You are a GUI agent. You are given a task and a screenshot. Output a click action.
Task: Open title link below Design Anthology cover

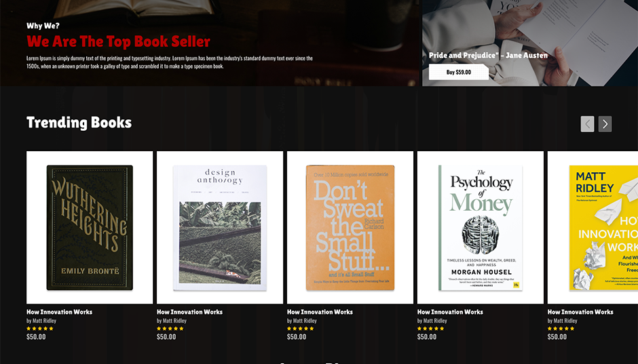point(189,312)
